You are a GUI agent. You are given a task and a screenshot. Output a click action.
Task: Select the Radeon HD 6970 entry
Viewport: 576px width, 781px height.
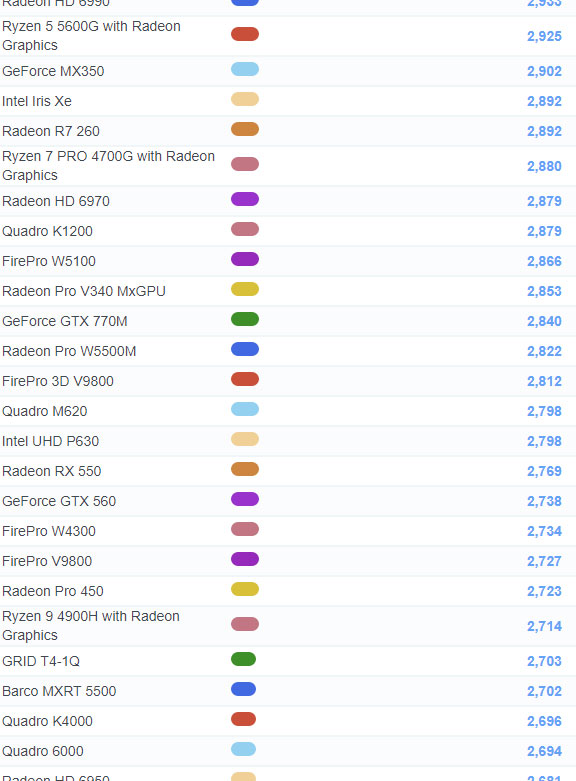56,201
